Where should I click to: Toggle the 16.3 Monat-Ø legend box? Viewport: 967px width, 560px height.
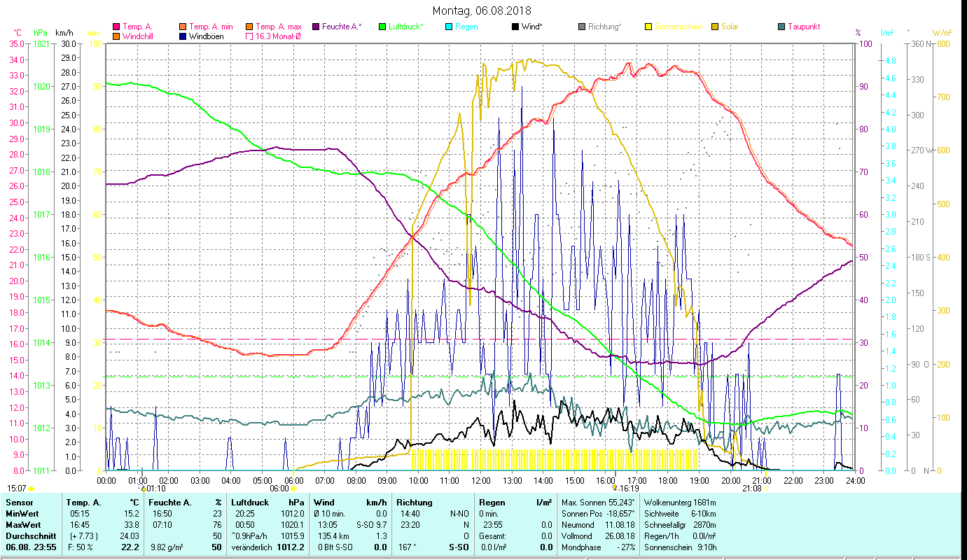click(249, 36)
